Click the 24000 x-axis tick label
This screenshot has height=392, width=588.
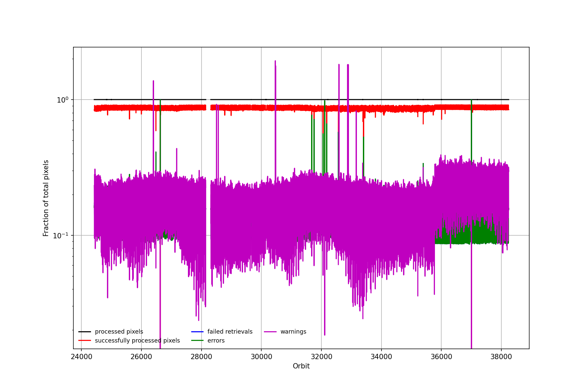click(x=81, y=357)
